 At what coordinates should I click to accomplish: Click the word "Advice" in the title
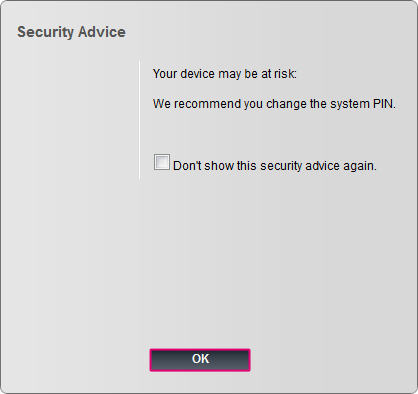pyautogui.click(x=102, y=32)
